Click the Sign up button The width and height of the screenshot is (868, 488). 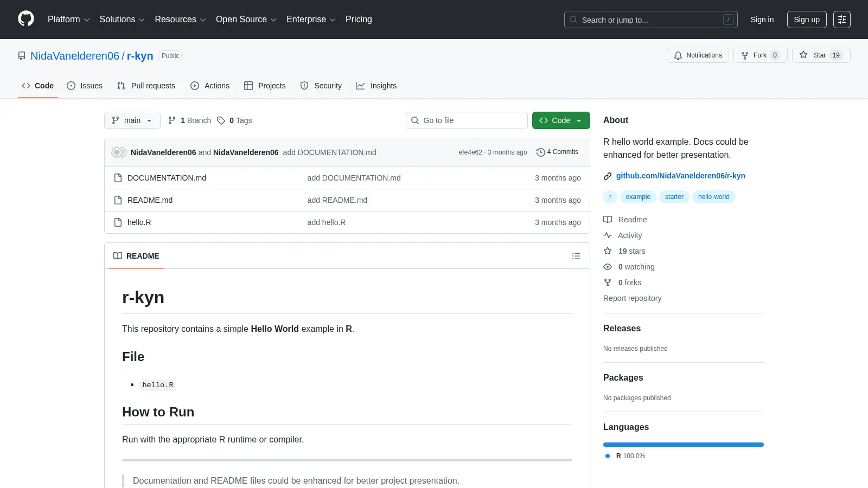807,20
